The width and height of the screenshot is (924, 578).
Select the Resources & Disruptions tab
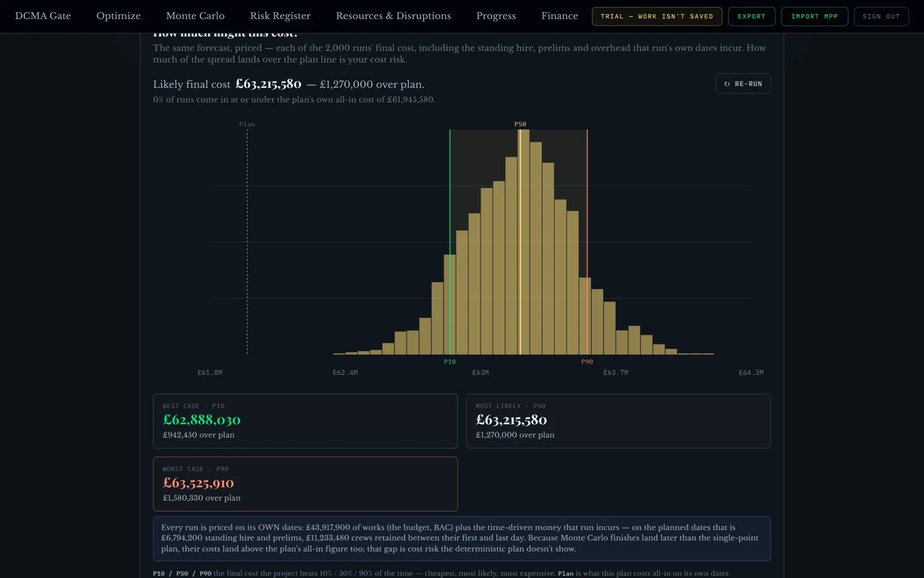point(393,16)
